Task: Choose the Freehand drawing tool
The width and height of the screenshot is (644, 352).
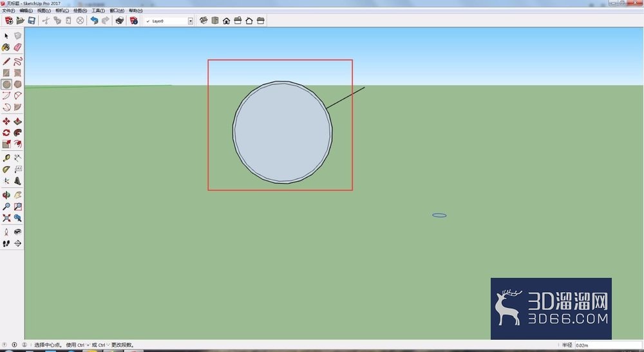Action: coord(17,62)
